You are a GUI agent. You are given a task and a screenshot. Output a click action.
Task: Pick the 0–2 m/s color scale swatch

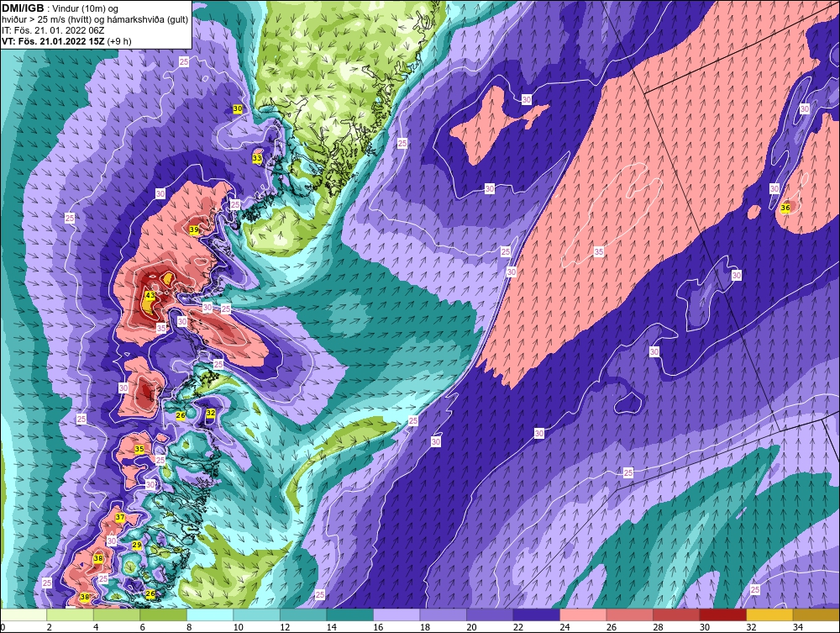24,615
